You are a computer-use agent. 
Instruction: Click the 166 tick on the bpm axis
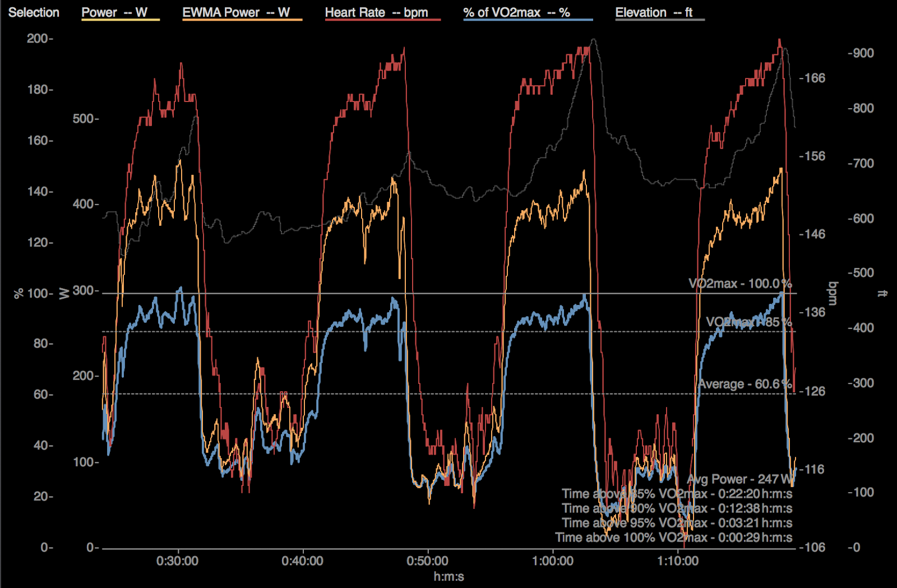click(x=813, y=78)
